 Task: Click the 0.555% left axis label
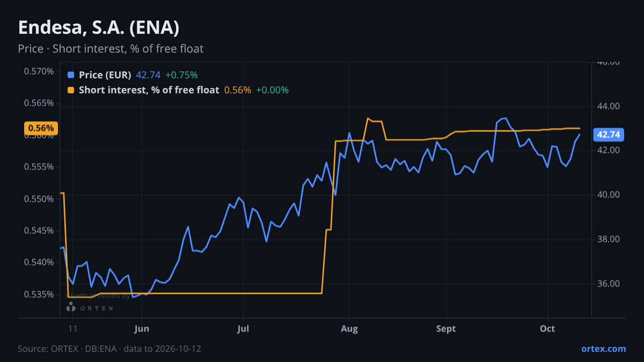pyautogui.click(x=39, y=167)
